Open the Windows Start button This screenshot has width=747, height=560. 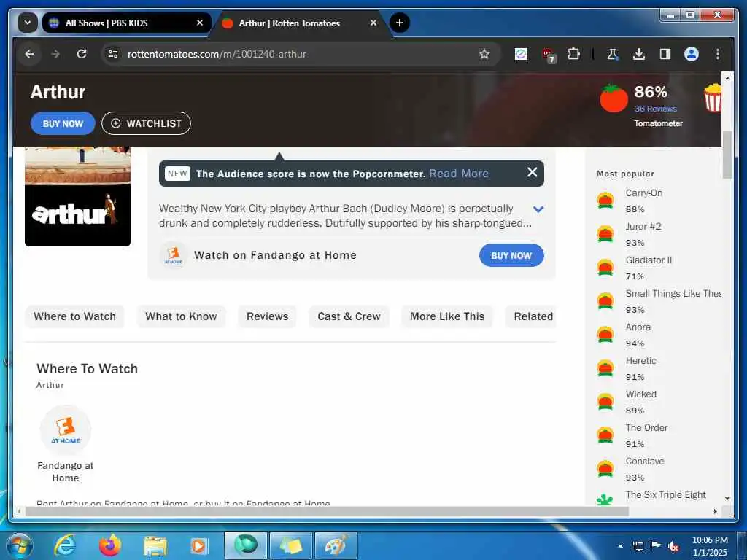19,545
